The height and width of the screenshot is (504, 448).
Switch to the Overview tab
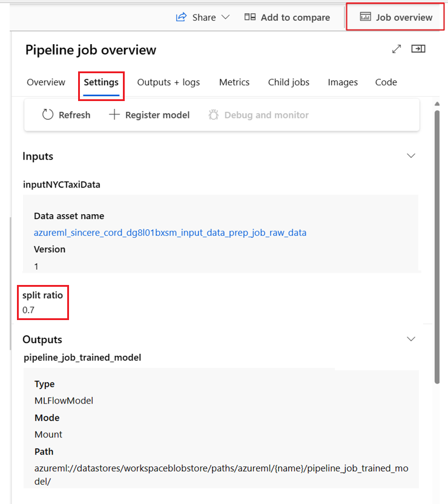tap(46, 82)
